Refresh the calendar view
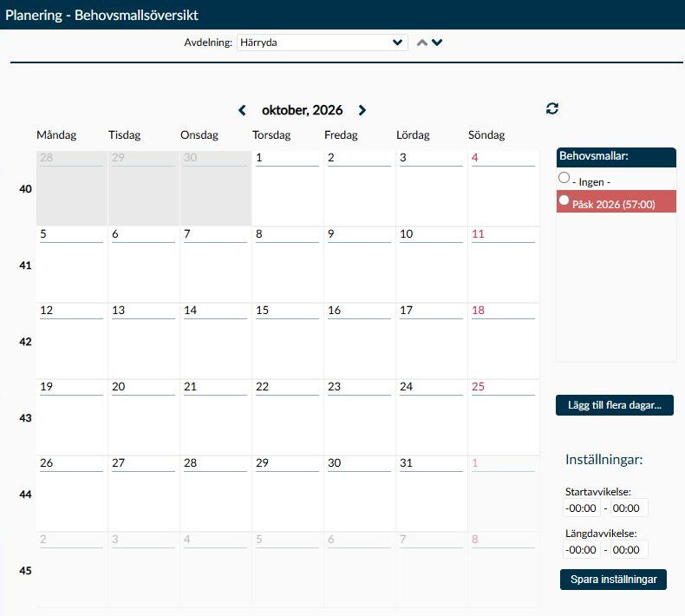This screenshot has height=616, width=685. [x=552, y=108]
